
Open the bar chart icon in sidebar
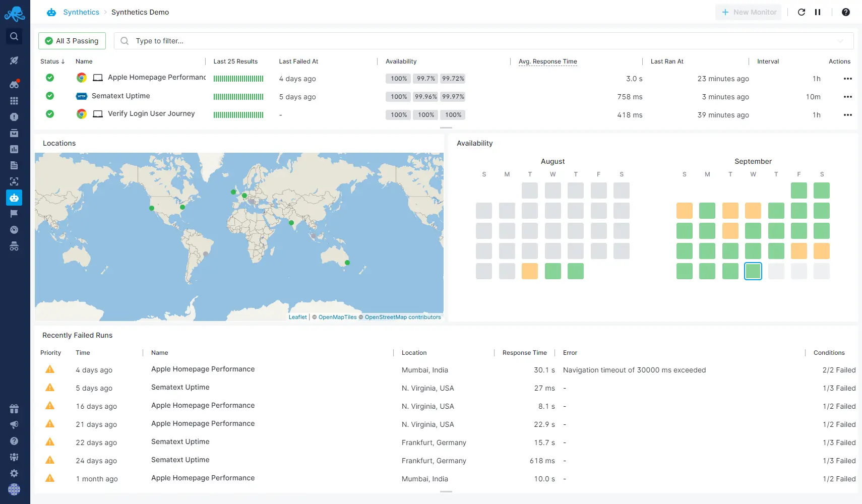coord(14,149)
